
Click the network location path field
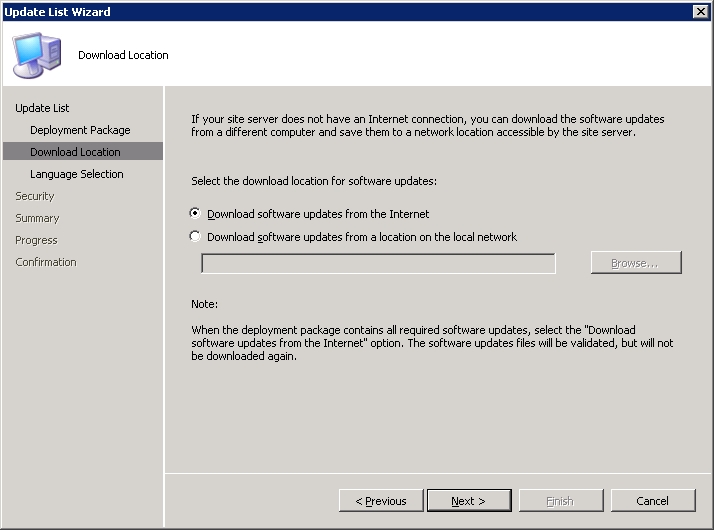378,263
